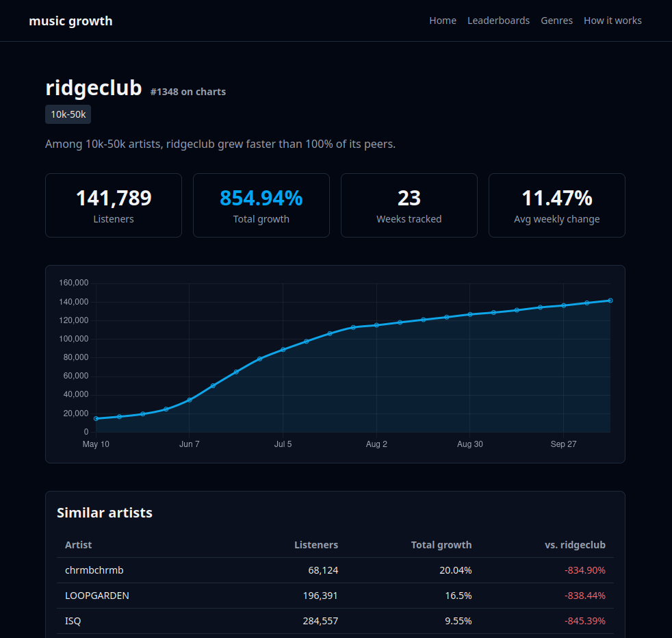The width and height of the screenshot is (672, 638).
Task: Click the Similar artists heading
Action: tap(105, 513)
